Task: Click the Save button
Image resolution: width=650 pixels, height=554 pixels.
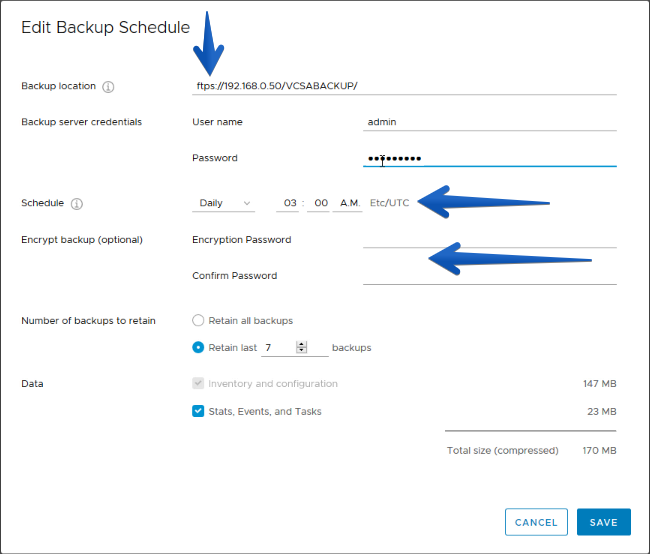Action: 604,522
